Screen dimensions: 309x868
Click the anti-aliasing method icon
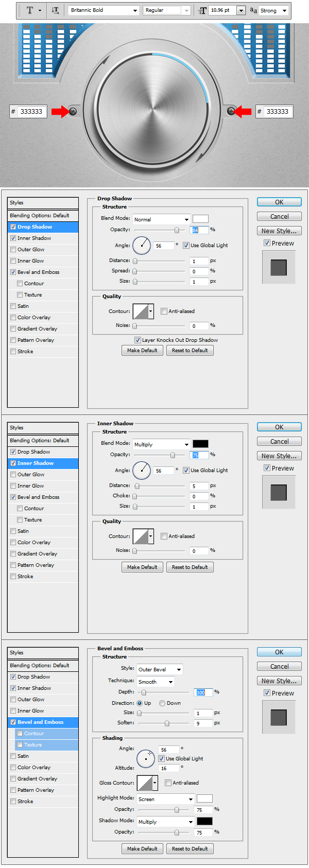coord(253,10)
